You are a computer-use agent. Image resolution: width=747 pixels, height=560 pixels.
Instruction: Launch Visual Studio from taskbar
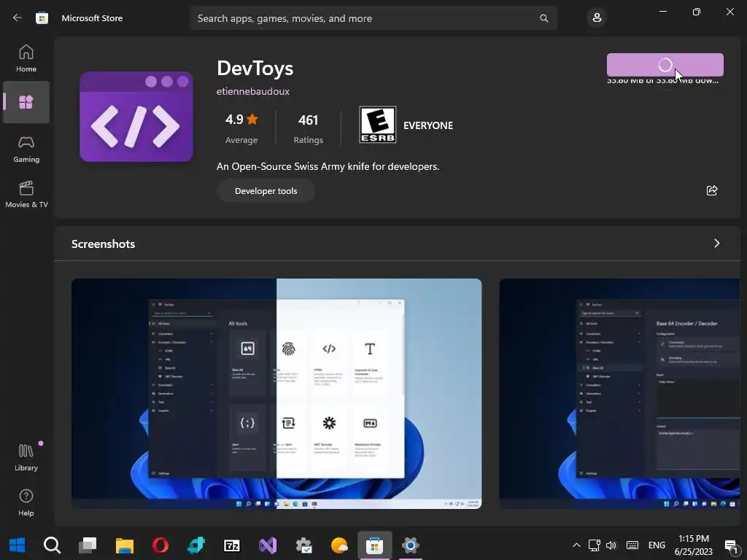pyautogui.click(x=268, y=545)
